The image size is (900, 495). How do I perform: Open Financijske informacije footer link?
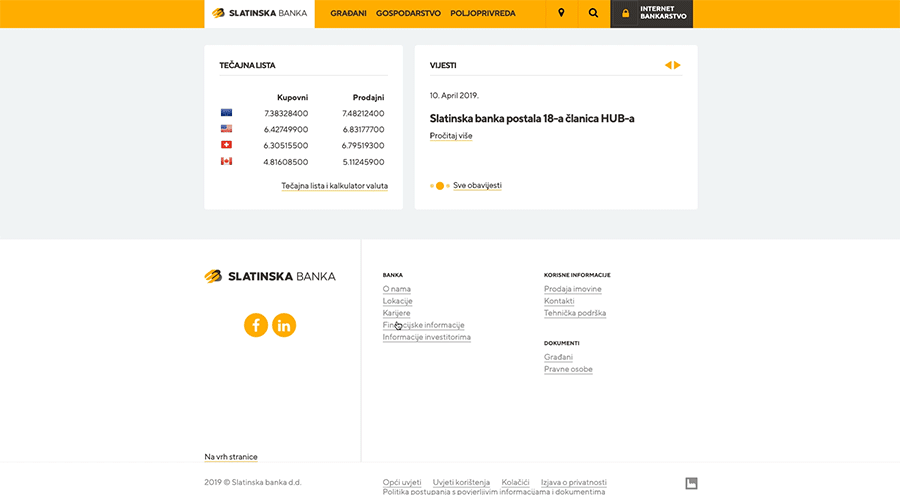point(423,325)
